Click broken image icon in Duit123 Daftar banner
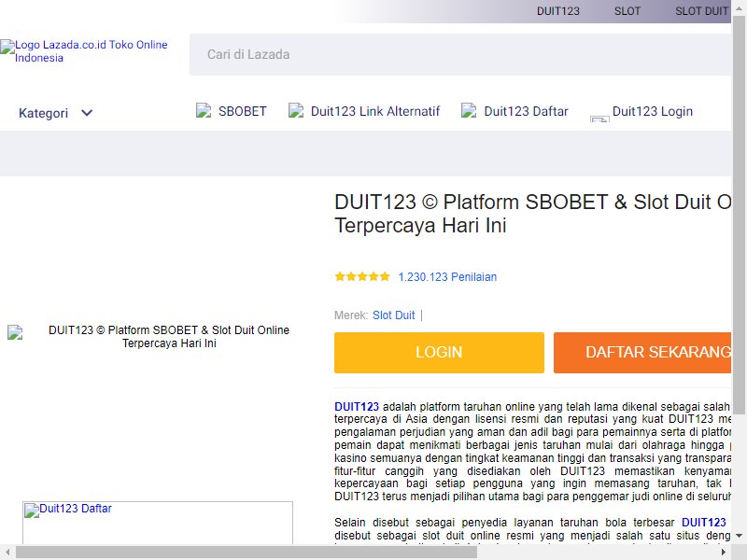 32,511
